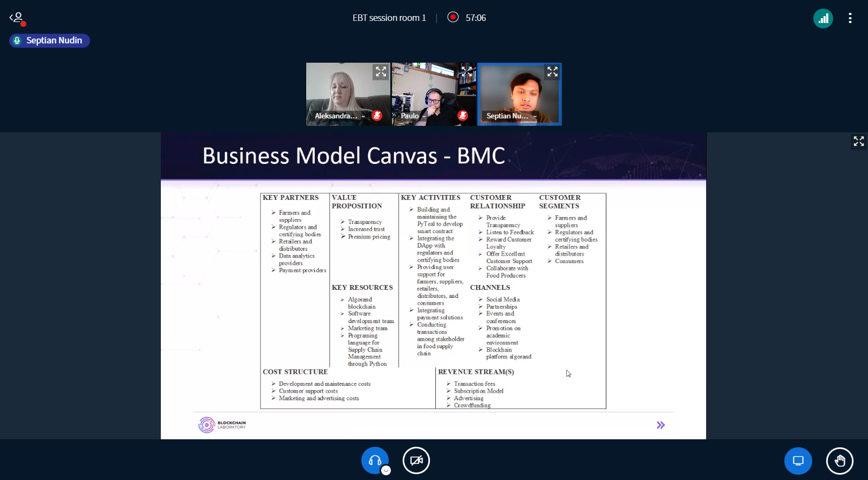Screen dimensions: 868x480
Task: Open the three-dot options menu
Action: pyautogui.click(x=850, y=18)
